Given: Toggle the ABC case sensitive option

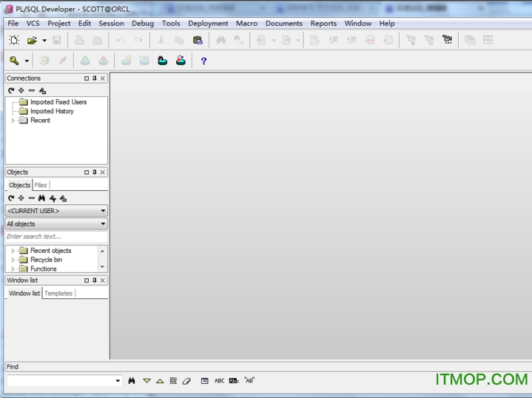Looking at the screenshot, I should tap(219, 381).
